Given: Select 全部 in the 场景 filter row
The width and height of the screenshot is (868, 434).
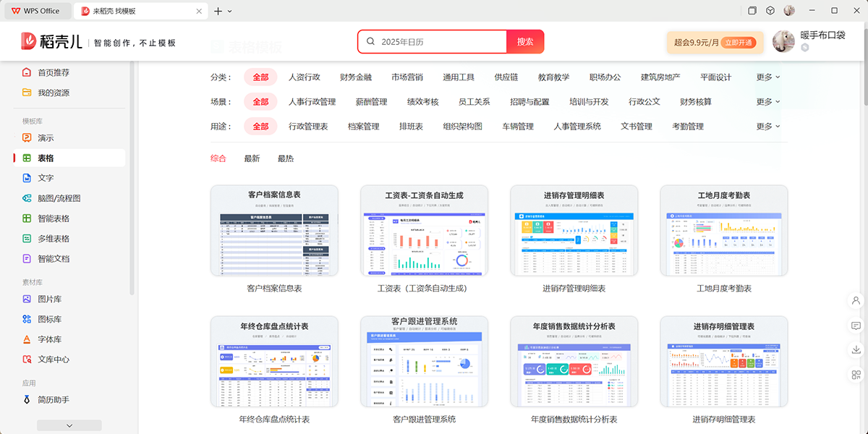Looking at the screenshot, I should pyautogui.click(x=260, y=101).
